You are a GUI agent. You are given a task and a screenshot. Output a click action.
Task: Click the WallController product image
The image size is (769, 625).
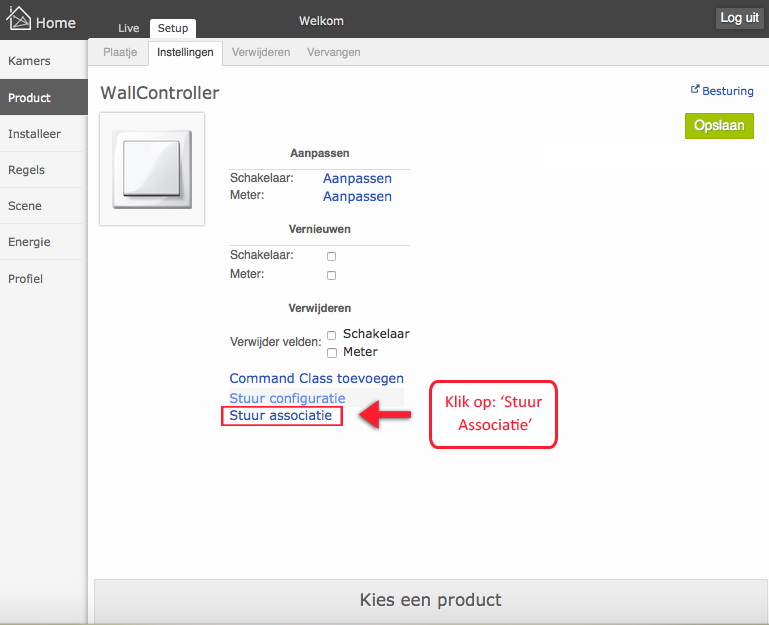click(152, 169)
